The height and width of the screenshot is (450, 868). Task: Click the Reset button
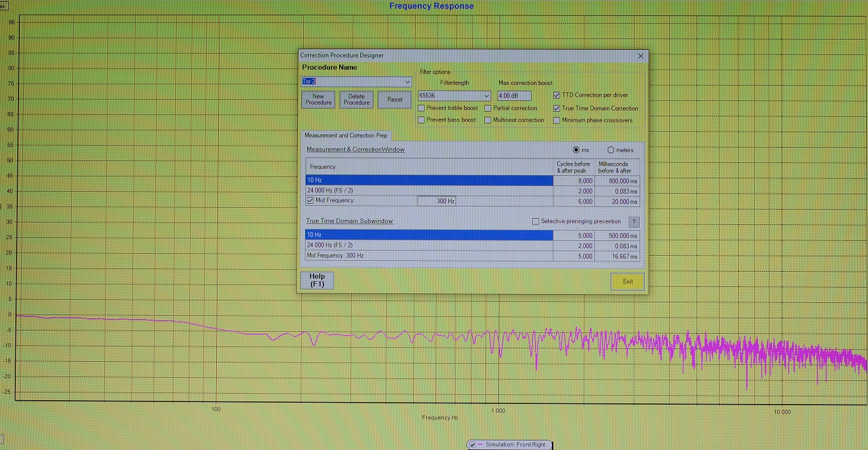pos(395,100)
